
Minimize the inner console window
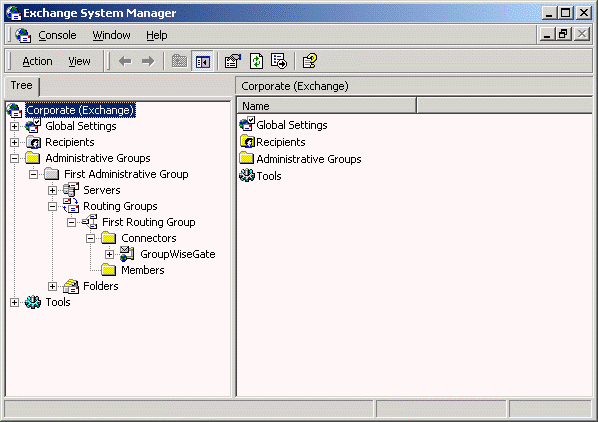click(x=548, y=34)
